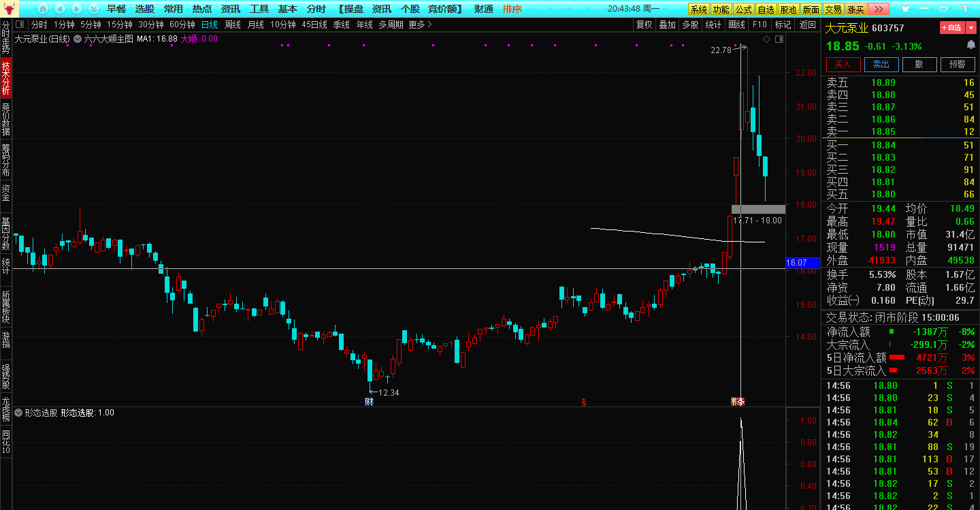Open the 早餐 menu
Screen dimensions: 980x510
pos(116,9)
